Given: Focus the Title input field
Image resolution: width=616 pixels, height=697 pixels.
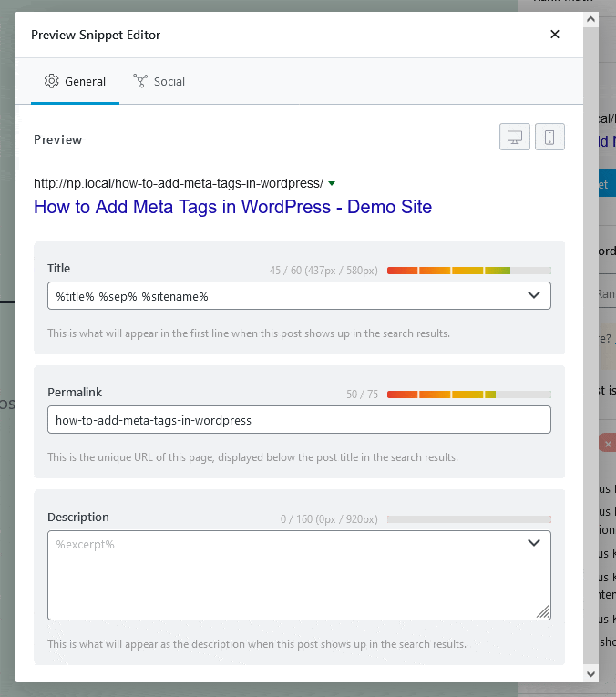Looking at the screenshot, I should pos(299,295).
